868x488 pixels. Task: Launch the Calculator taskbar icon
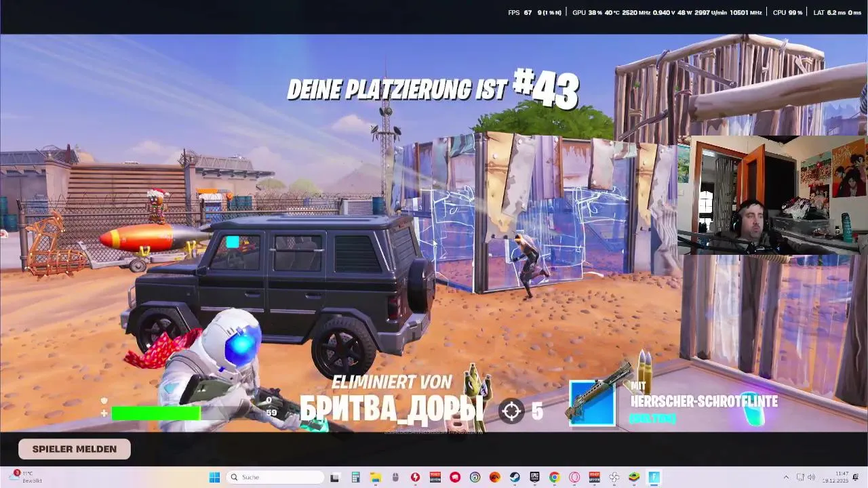(355, 477)
